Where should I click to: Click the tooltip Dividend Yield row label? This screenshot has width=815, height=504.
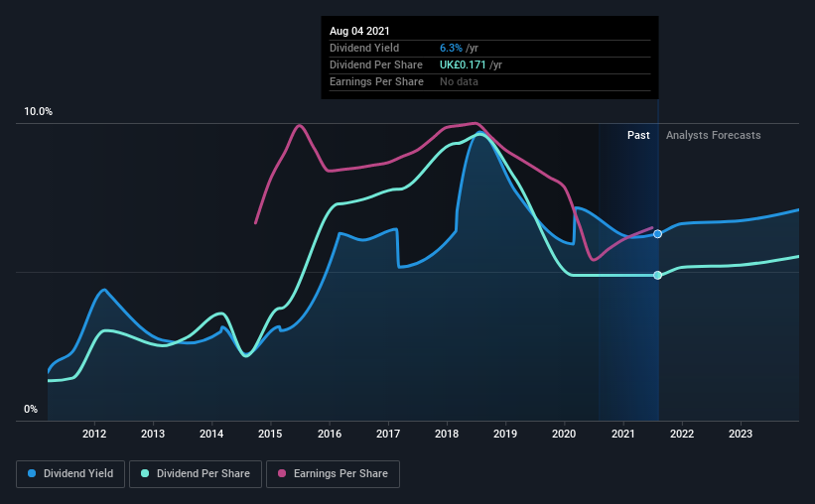coord(364,48)
